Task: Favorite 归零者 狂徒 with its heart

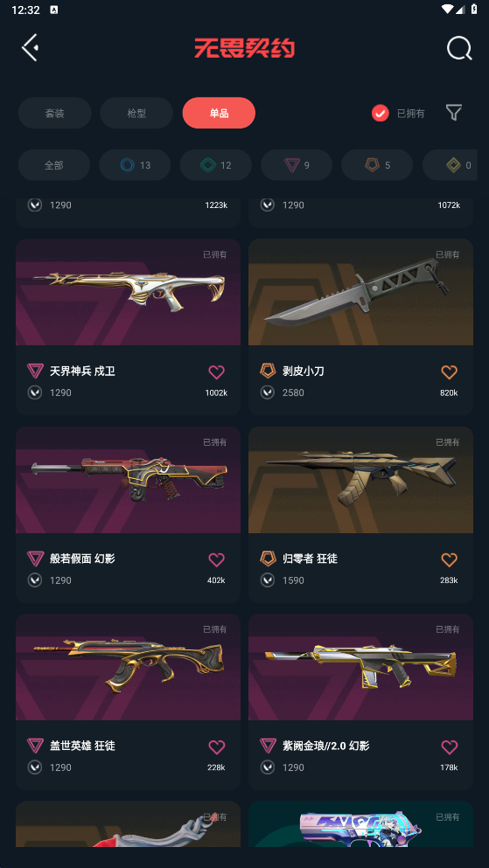Action: coord(449,559)
